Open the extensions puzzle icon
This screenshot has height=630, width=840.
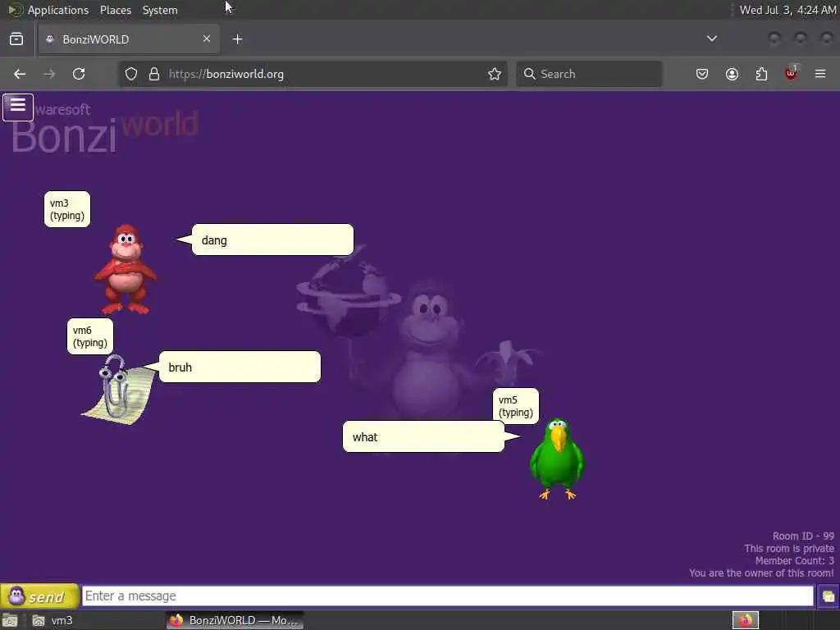coord(761,74)
